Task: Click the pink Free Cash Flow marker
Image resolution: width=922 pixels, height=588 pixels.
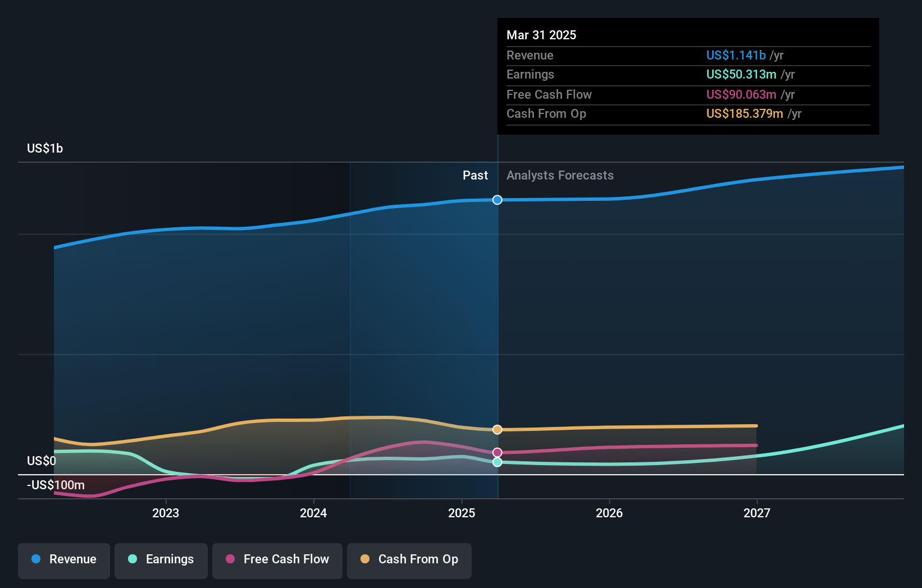Action: (497, 452)
